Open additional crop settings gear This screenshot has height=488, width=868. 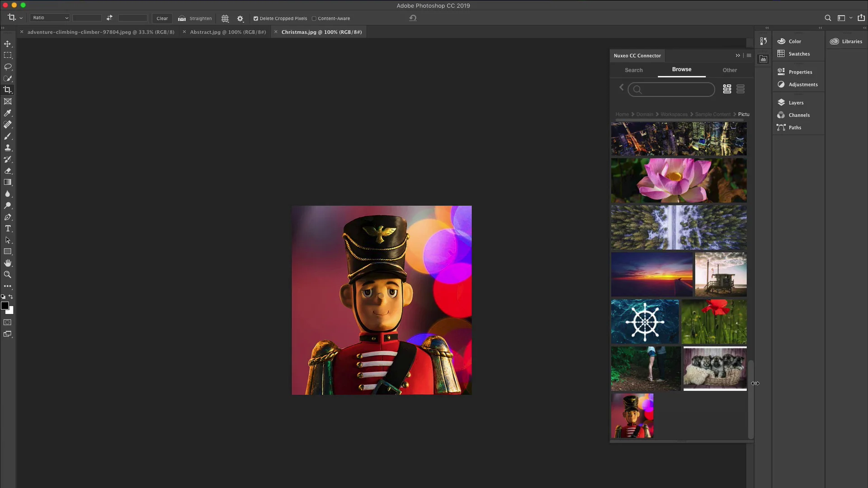point(241,19)
